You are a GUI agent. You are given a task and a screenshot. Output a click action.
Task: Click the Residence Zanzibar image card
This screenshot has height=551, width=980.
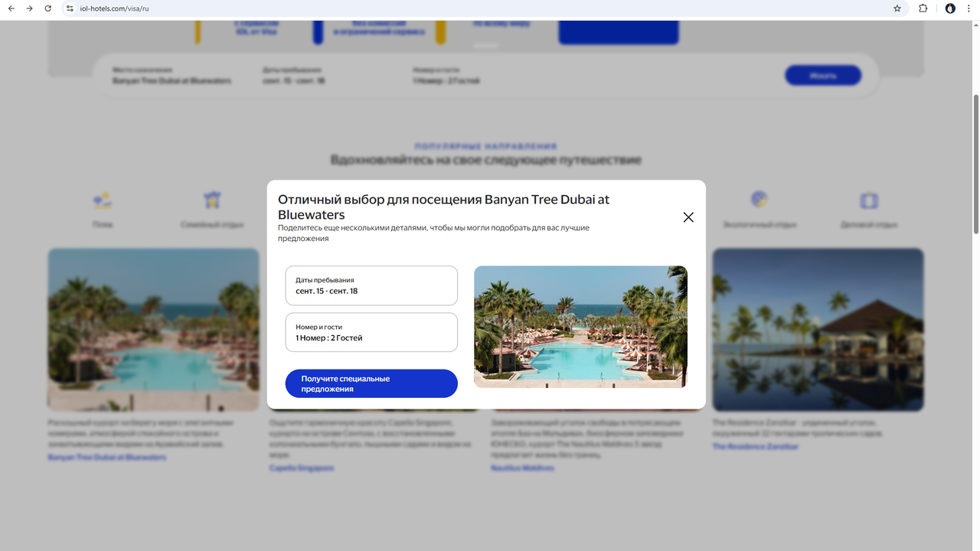(818, 330)
